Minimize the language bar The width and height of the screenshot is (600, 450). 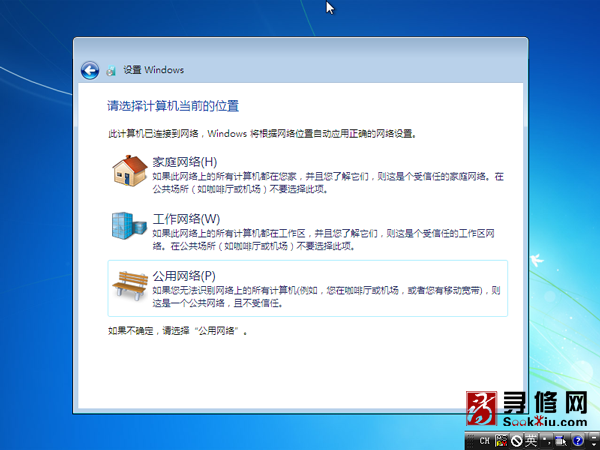[x=594, y=437]
